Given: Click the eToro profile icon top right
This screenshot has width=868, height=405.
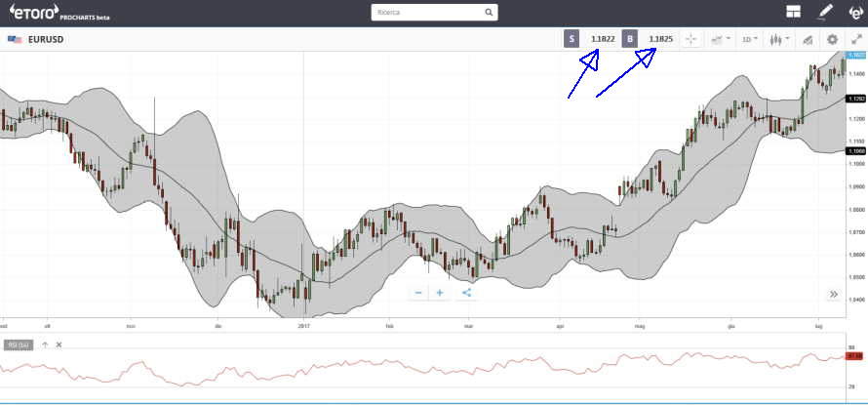Looking at the screenshot, I should [855, 13].
